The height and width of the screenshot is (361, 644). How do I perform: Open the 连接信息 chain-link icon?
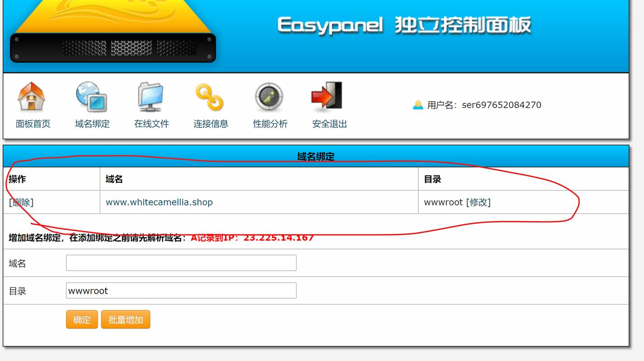209,97
